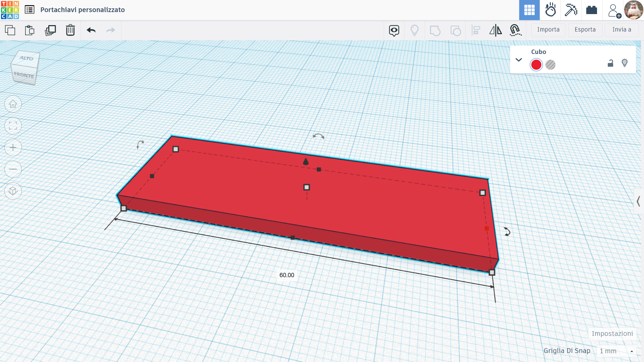Screen dimensions: 644x362
Task: Open the Blocks pickaxe view
Action: pos(571,10)
